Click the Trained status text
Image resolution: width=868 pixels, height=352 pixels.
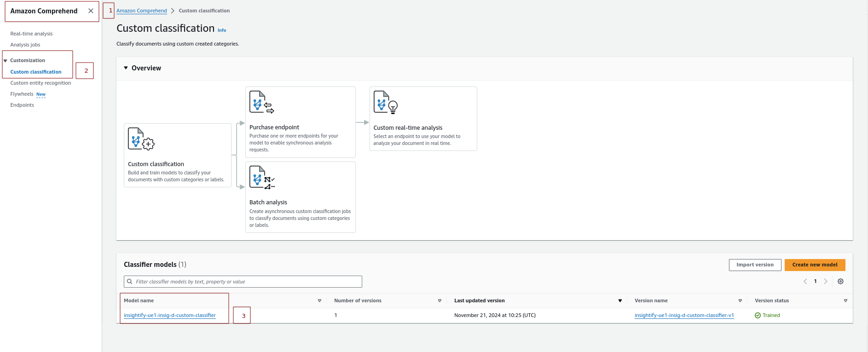[x=771, y=316]
